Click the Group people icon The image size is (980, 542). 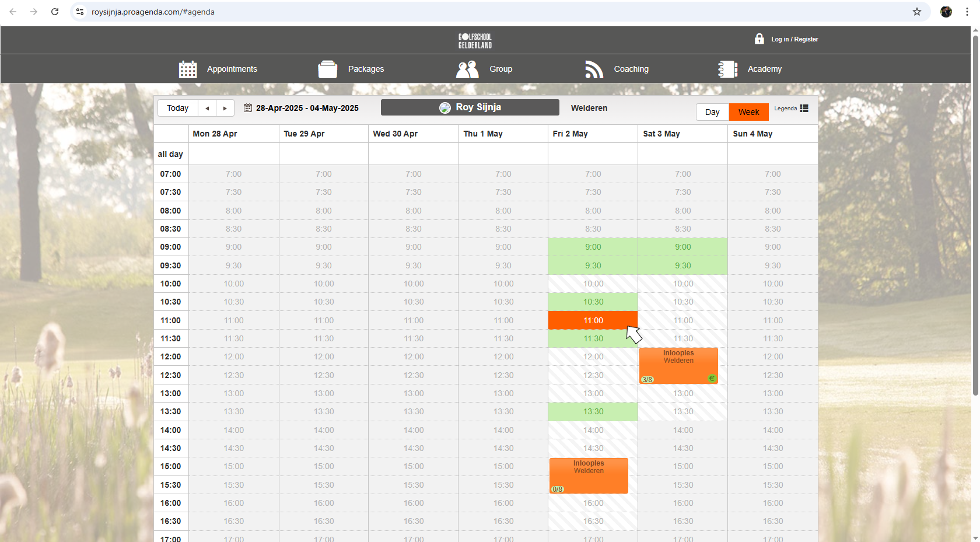click(467, 69)
